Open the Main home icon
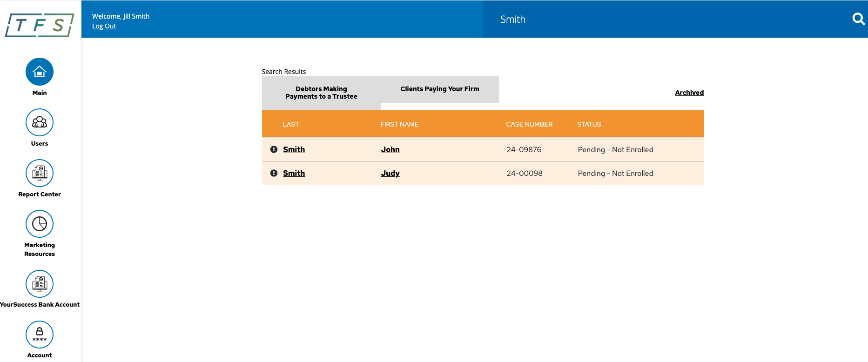This screenshot has width=868, height=362. click(40, 72)
